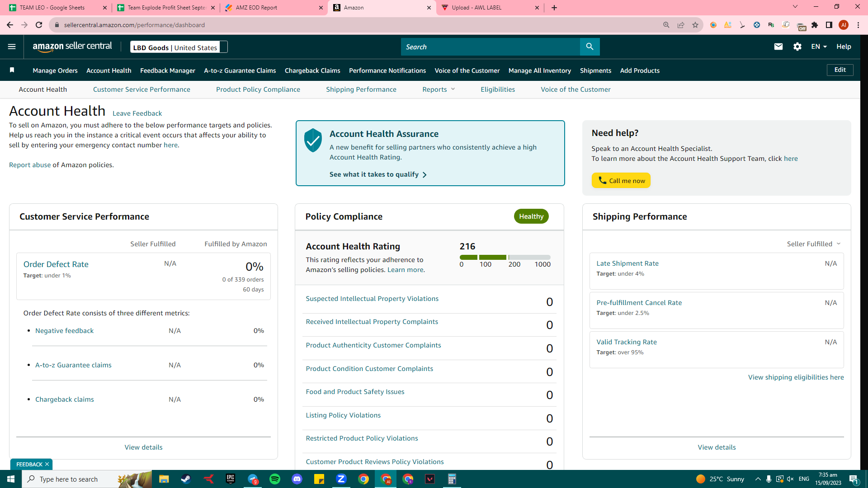This screenshot has height=488, width=868.
Task: Toggle the browser side panel icon
Action: tap(829, 25)
